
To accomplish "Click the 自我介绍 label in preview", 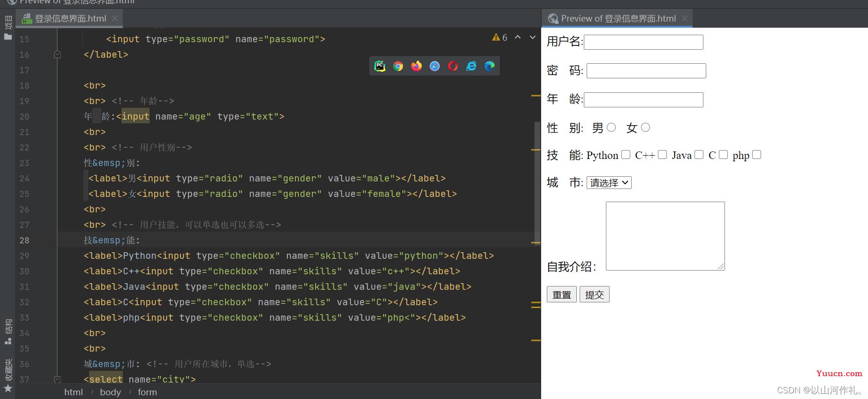I will point(572,267).
